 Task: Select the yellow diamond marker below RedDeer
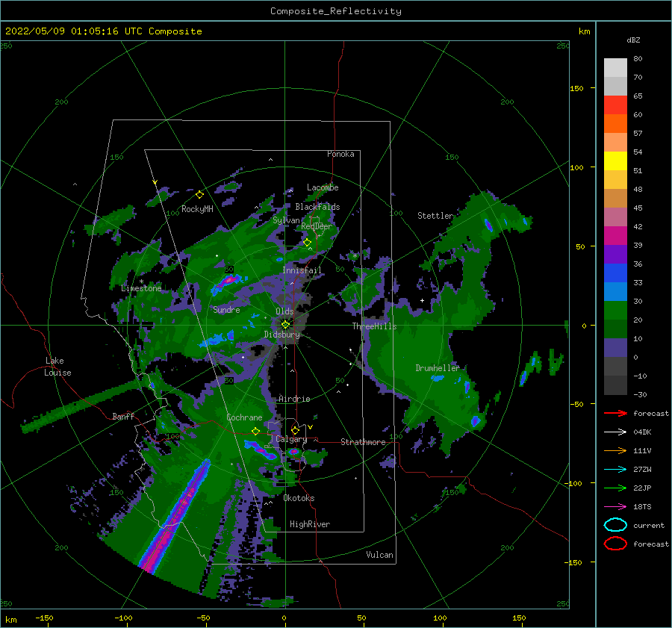point(308,243)
